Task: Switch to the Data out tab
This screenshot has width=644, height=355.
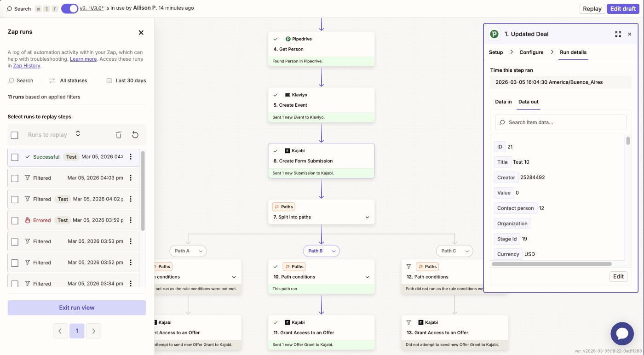Action: click(x=529, y=102)
